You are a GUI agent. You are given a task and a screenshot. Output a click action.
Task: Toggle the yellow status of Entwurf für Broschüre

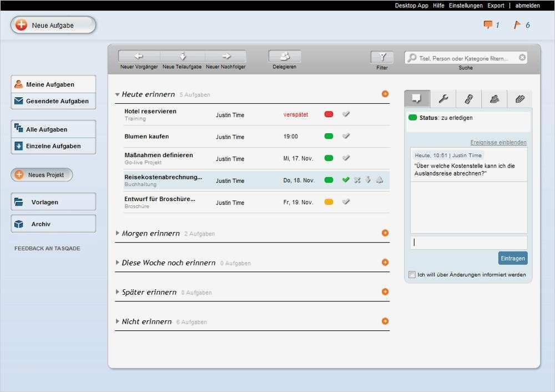(x=329, y=202)
